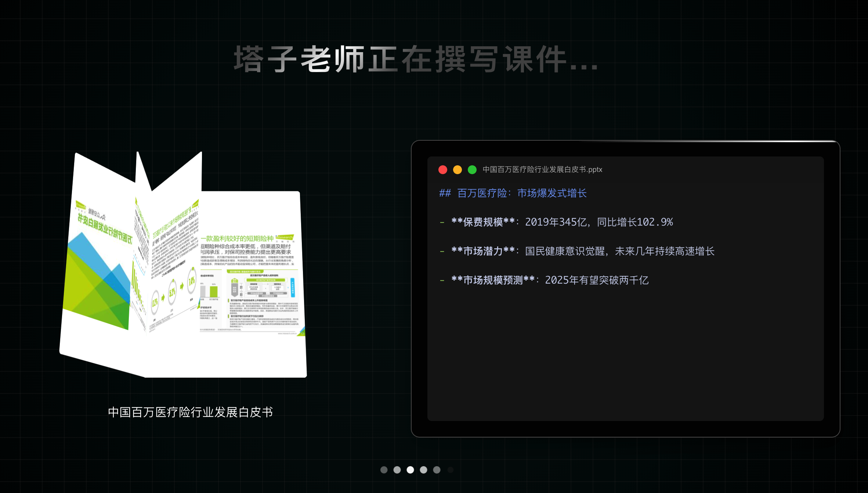Jump to the fourth pagination dot
The height and width of the screenshot is (493, 868).
coord(424,470)
